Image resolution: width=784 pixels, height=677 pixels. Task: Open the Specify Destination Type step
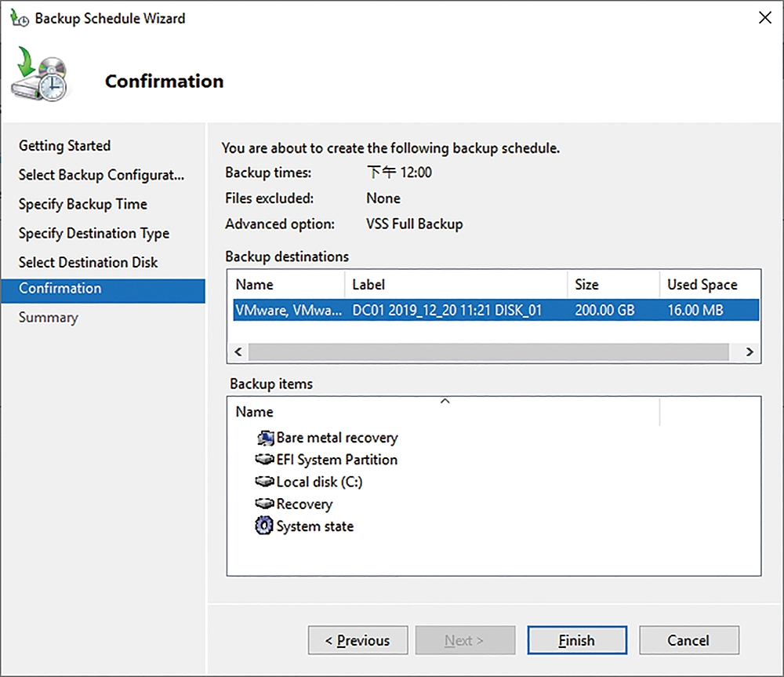coord(94,233)
